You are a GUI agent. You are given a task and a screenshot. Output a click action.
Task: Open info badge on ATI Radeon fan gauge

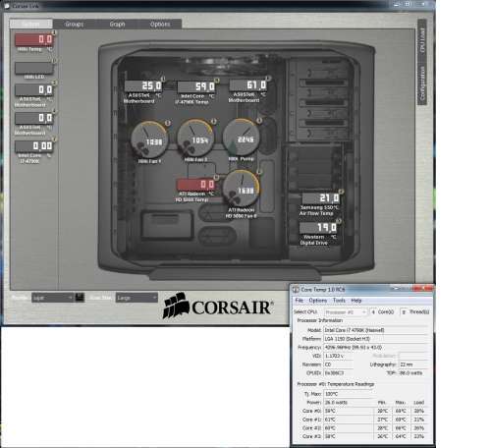tap(259, 172)
